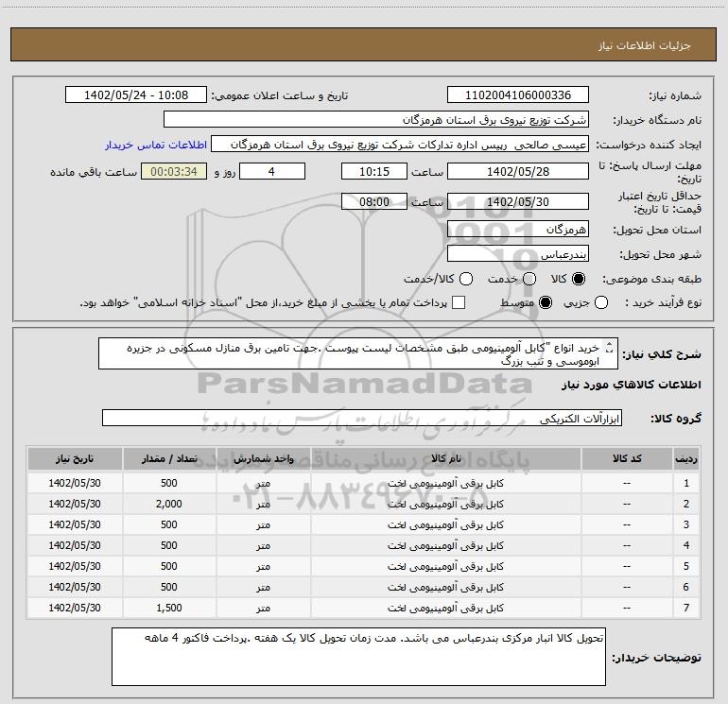Click item name in table row 7

pyautogui.click(x=445, y=608)
